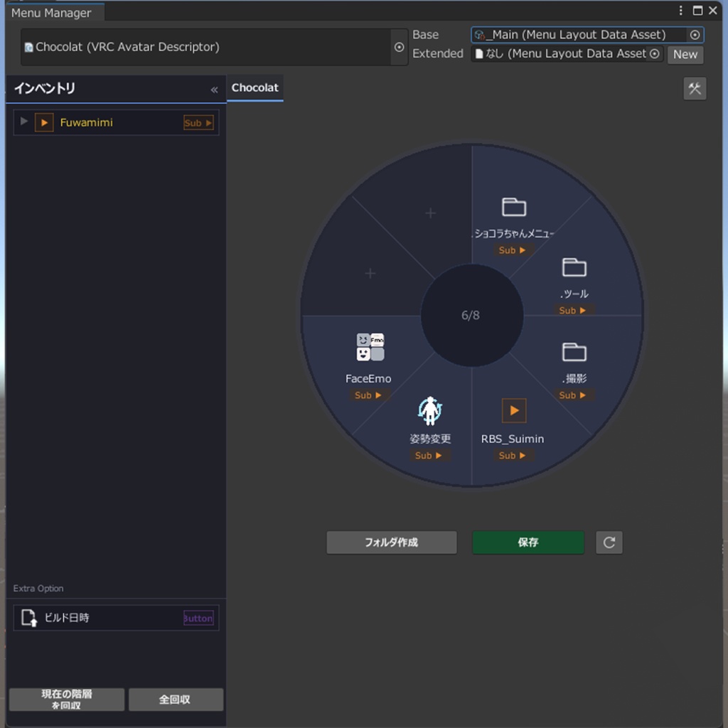The width and height of the screenshot is (728, 728).
Task: Click the orange play icon next to Fuwamimi
Action: (x=45, y=122)
